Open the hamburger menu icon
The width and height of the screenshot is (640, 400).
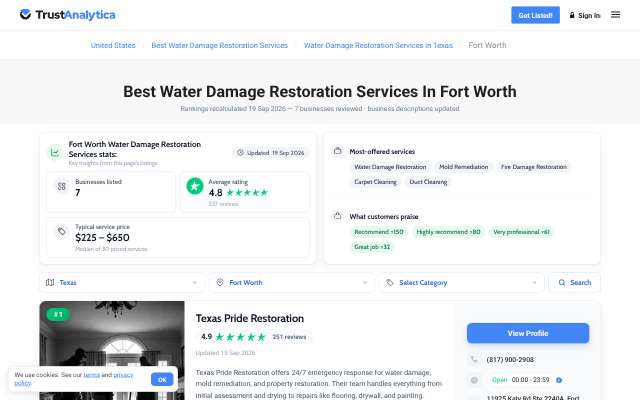pos(615,15)
